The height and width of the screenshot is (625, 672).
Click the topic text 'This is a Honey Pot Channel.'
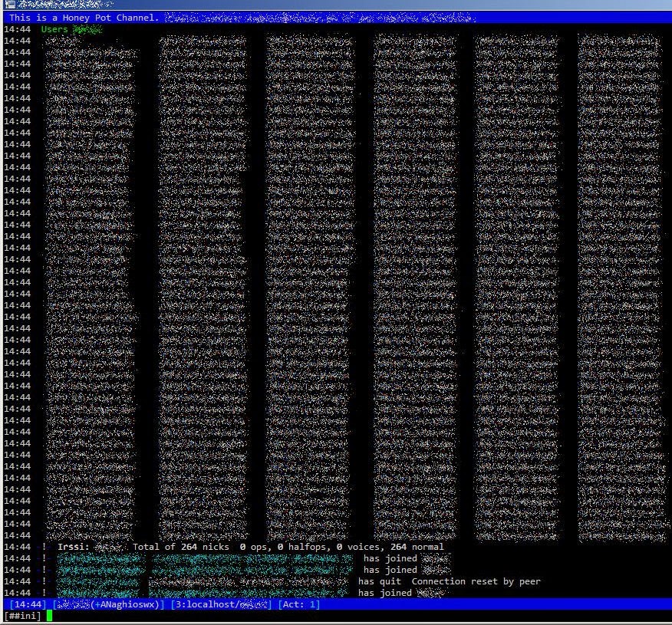(84, 18)
